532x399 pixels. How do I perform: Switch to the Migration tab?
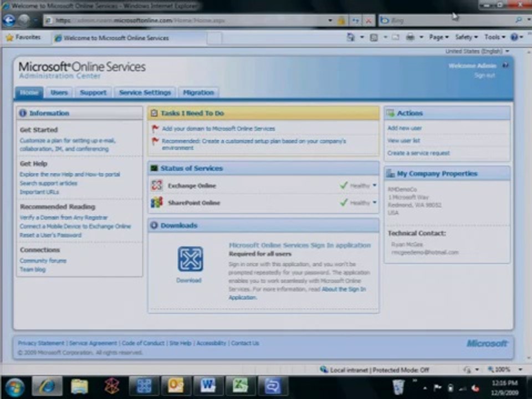198,93
